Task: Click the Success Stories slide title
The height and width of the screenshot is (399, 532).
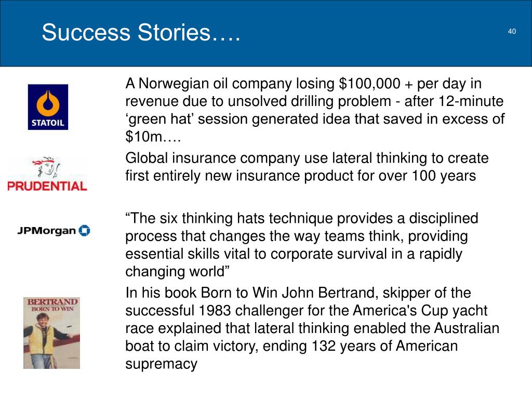Action: 141,33
